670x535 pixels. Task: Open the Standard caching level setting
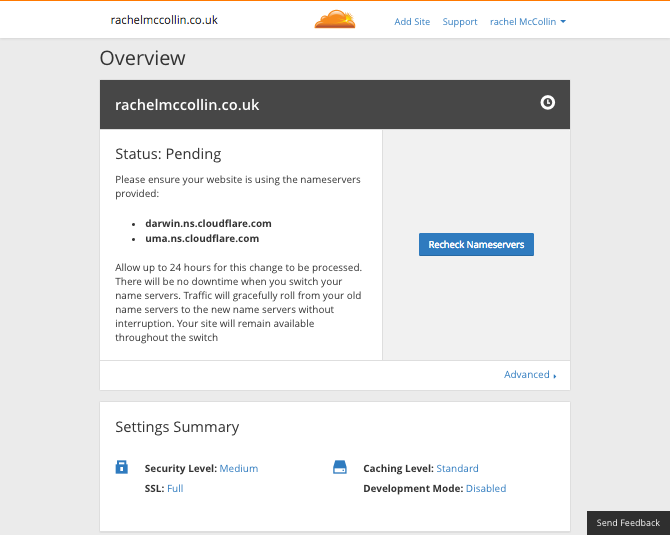[x=457, y=468]
